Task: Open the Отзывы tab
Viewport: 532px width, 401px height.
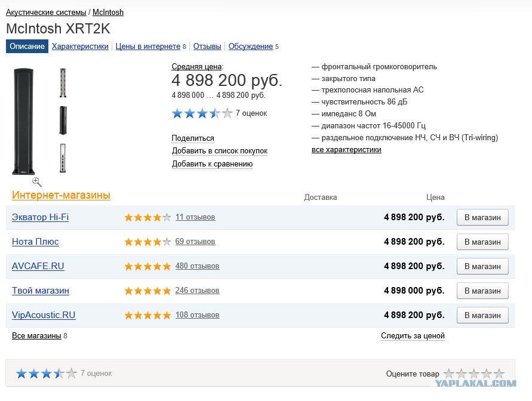Action: (x=207, y=47)
